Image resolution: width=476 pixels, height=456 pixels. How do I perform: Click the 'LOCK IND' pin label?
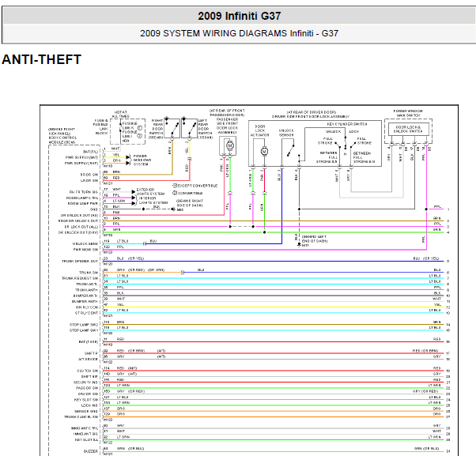89,405
